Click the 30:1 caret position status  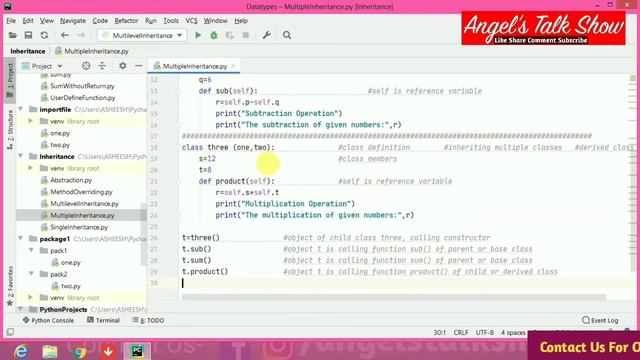[440, 333]
